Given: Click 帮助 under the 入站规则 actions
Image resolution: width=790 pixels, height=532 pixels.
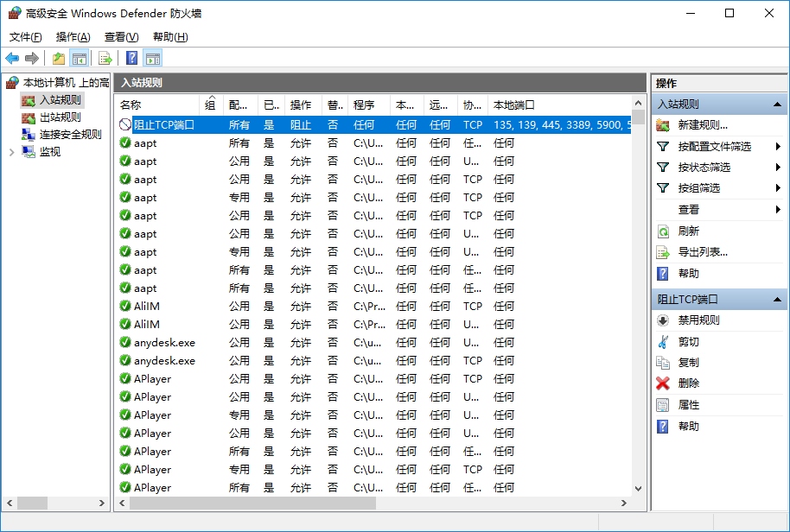Looking at the screenshot, I should tap(688, 273).
